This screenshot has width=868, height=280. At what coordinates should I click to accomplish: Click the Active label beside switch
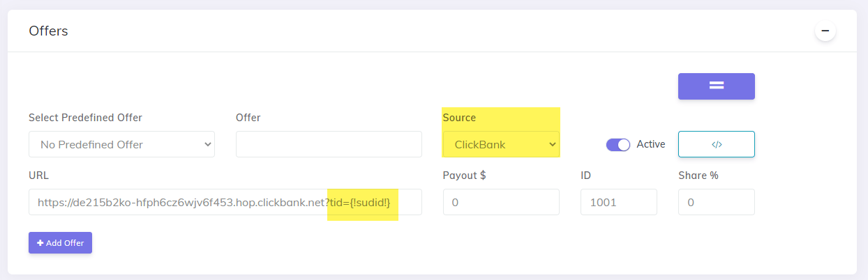pos(651,144)
